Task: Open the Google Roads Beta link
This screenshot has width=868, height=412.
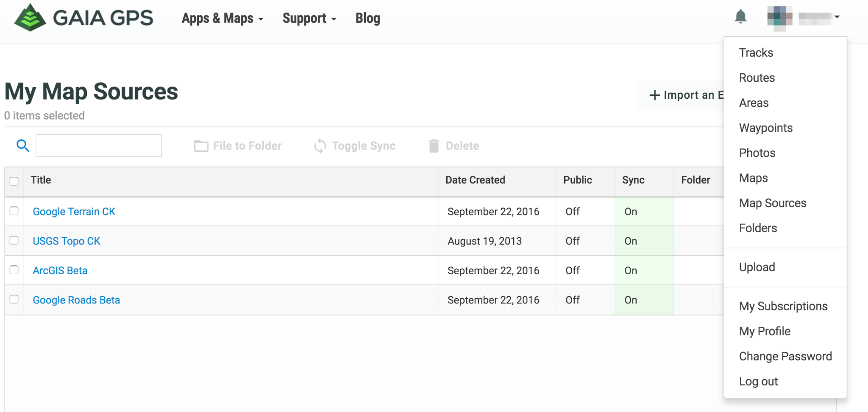Action: 76,300
